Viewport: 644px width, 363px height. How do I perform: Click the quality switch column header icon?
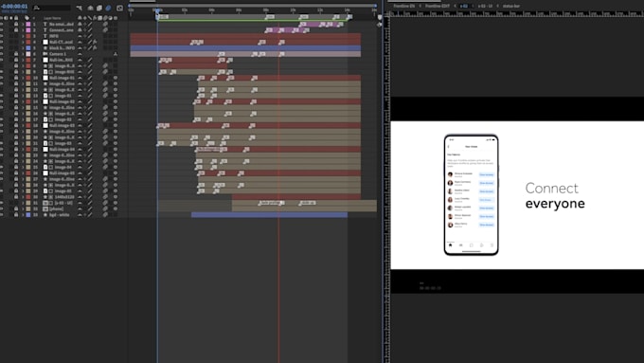(x=90, y=18)
